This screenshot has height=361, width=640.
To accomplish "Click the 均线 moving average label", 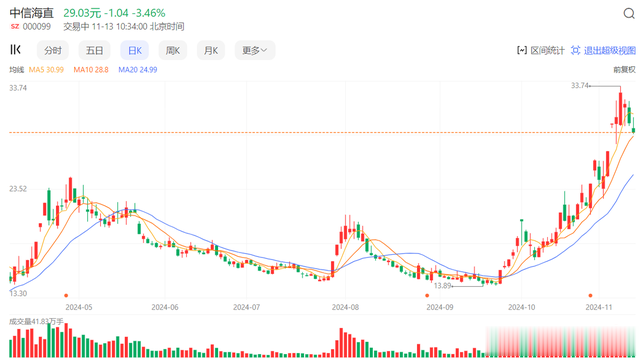I will tap(17, 70).
